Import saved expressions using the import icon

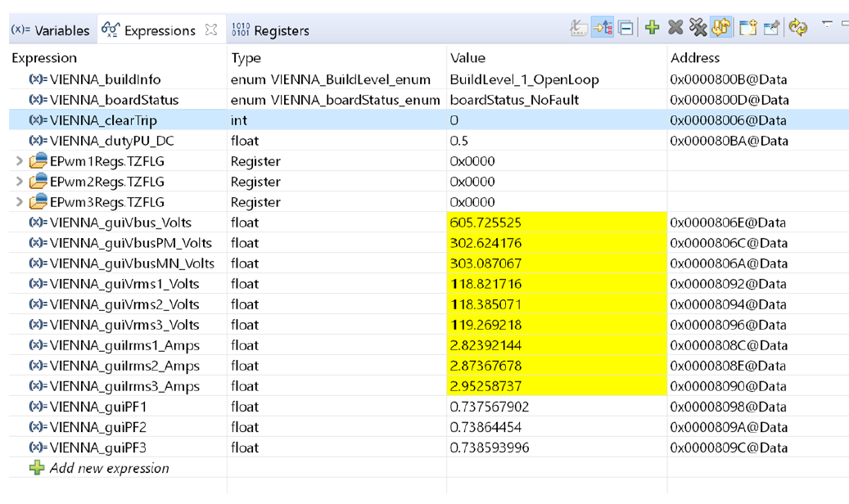pos(746,28)
